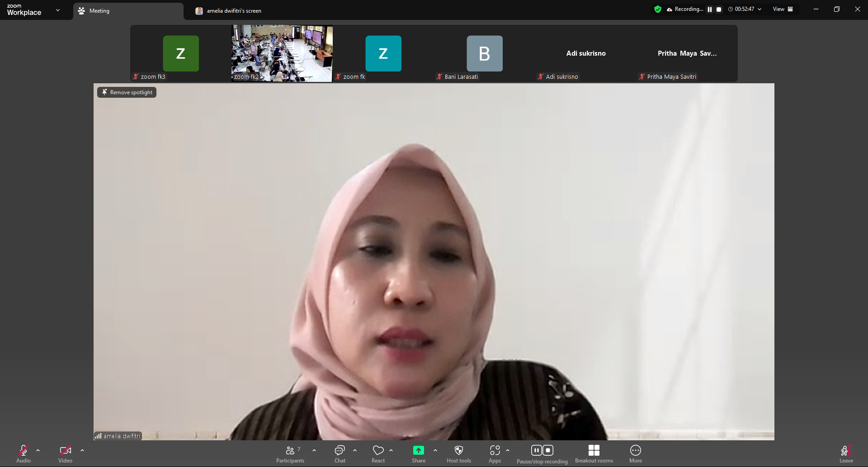The image size is (868, 467).
Task: Select zoom fk participant tile
Action: pyautogui.click(x=383, y=53)
